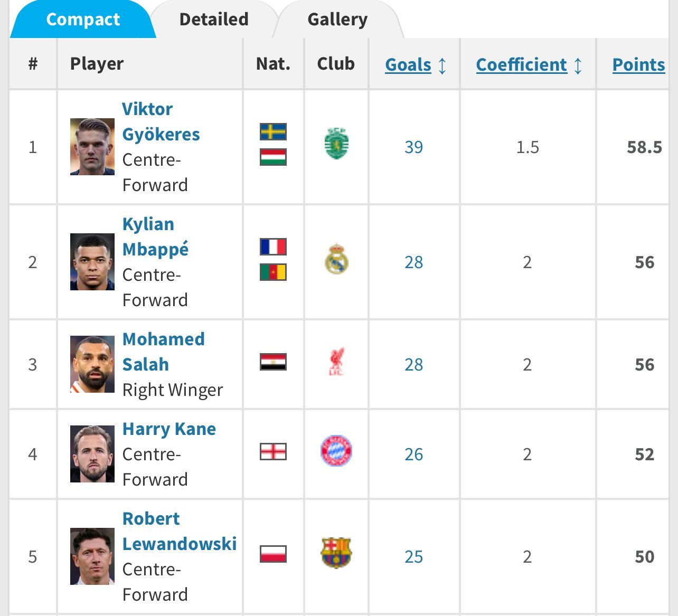The width and height of the screenshot is (678, 616).
Task: Click the Sweden flag for Gyökeres
Action: click(273, 131)
